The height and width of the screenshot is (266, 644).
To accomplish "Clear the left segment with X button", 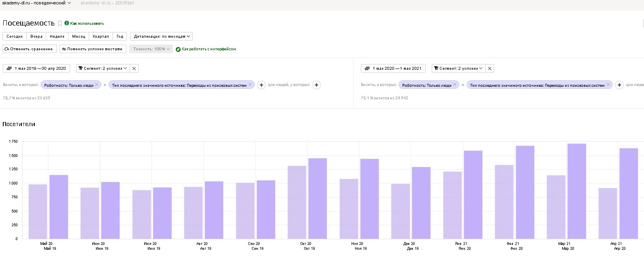I will pos(134,69).
